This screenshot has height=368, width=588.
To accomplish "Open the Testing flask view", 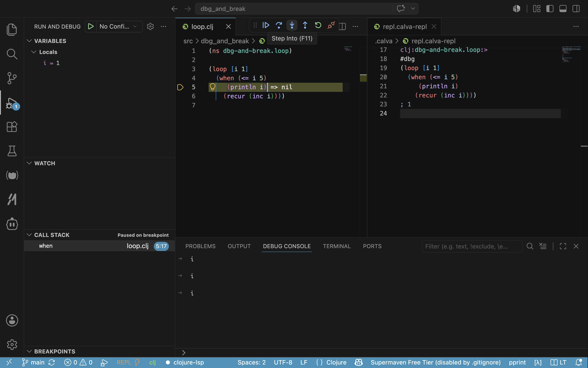I will click(12, 151).
